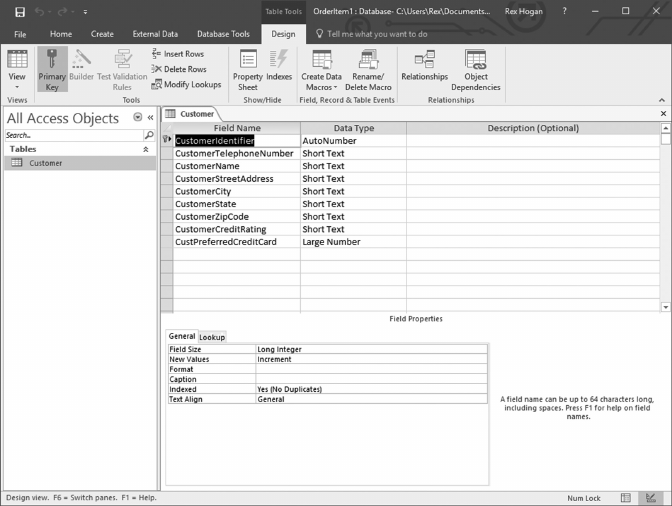672x506 pixels.
Task: Click the Rex Hogan account name
Action: click(523, 12)
